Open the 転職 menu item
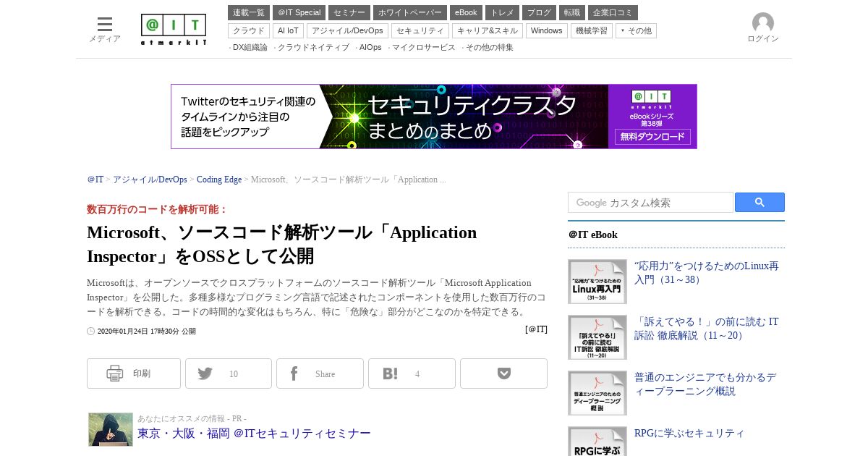The width and height of the screenshot is (868, 456). coord(572,13)
